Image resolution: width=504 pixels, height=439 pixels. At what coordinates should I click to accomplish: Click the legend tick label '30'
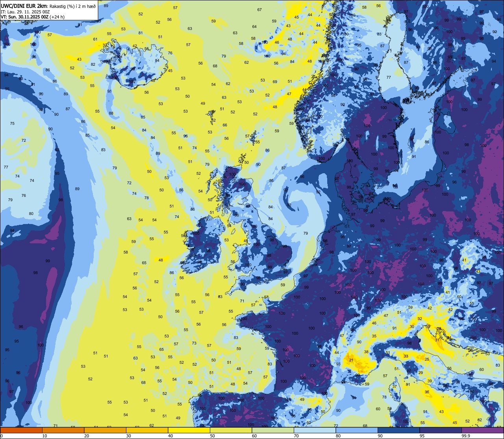(128, 436)
